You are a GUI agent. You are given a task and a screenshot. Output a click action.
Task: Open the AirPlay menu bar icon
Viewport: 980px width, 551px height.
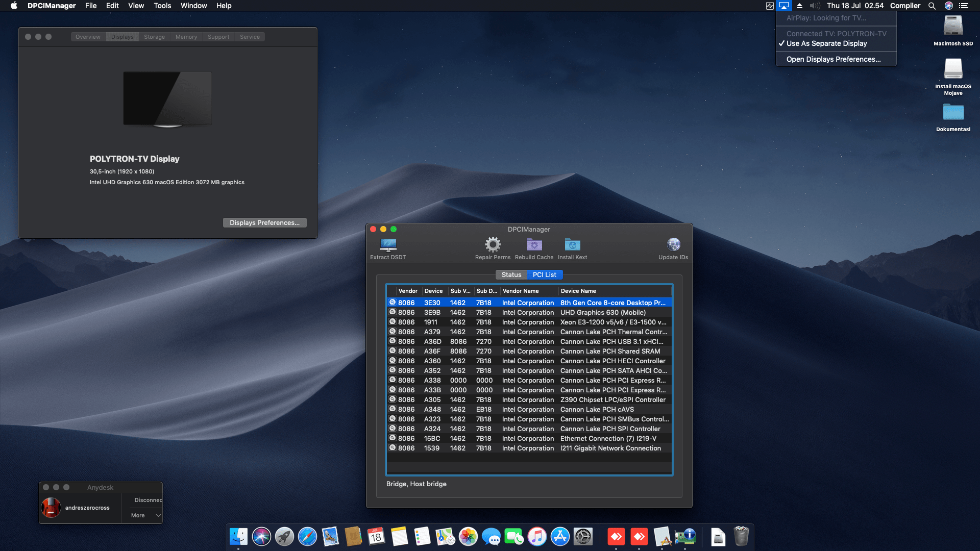[x=783, y=6]
